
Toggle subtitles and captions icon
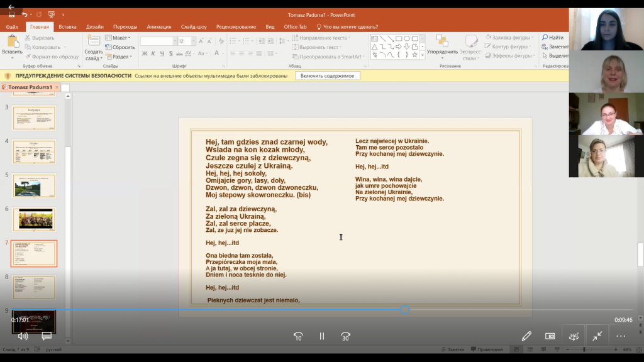(x=47, y=336)
